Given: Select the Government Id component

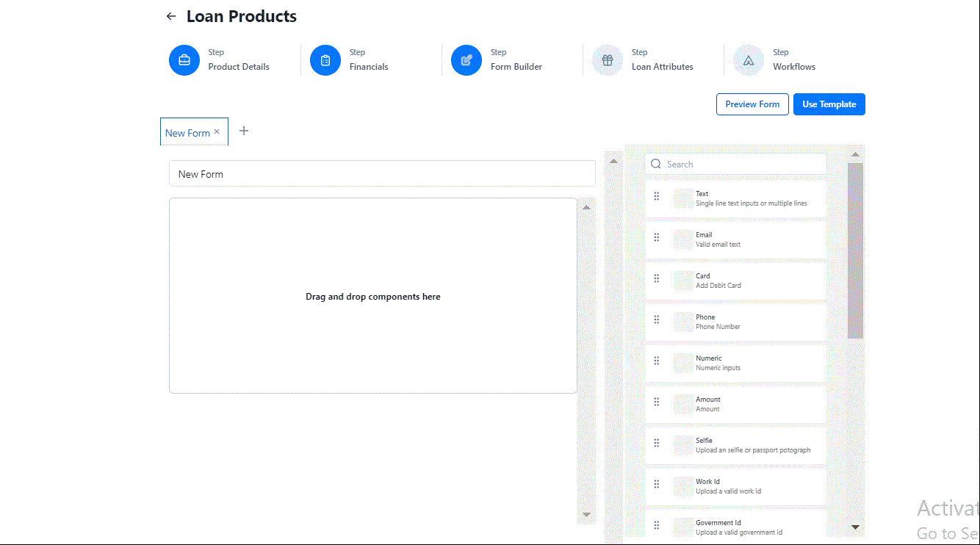Looking at the screenshot, I should click(x=735, y=526).
